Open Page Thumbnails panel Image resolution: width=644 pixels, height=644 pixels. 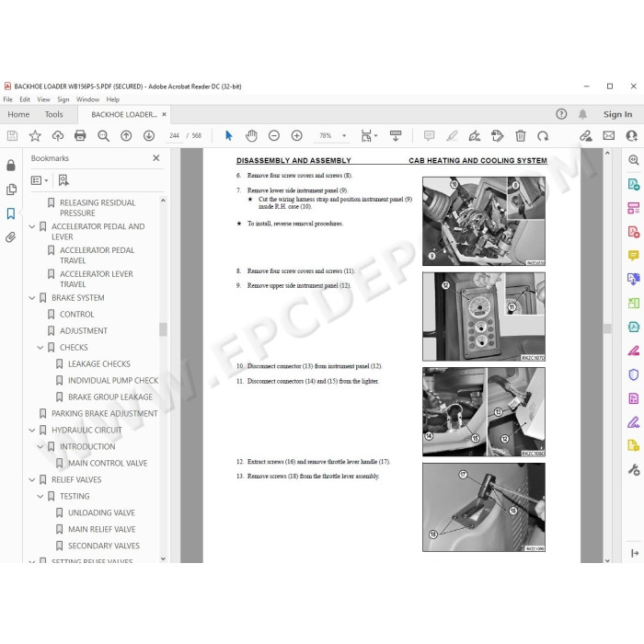(x=11, y=190)
